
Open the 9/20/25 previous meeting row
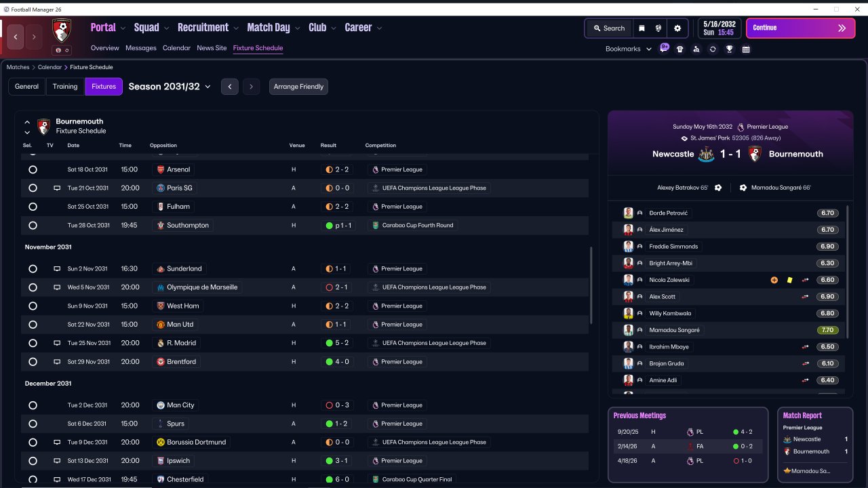[x=688, y=432]
